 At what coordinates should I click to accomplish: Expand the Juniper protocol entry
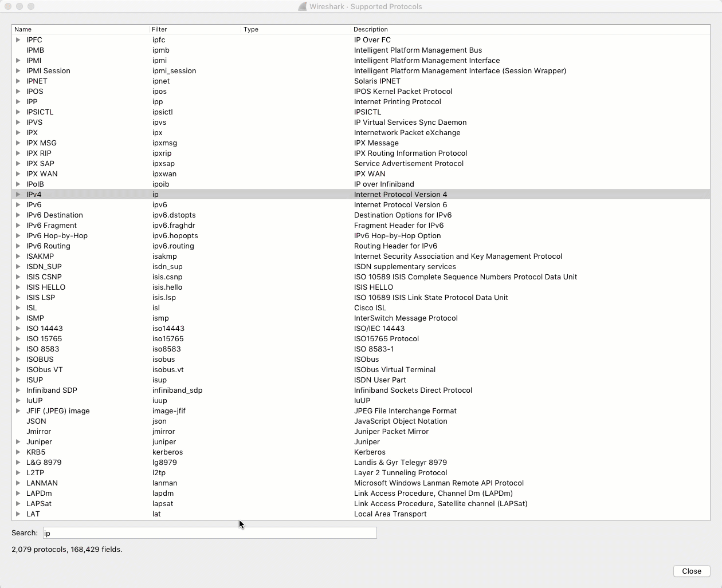click(18, 441)
